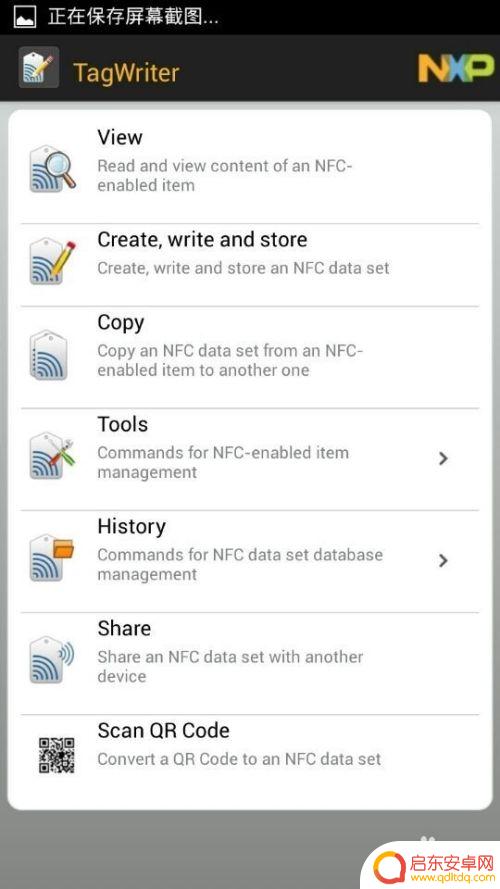This screenshot has height=889, width=500.
Task: Tap the History folder tag icon
Action: click(x=52, y=558)
